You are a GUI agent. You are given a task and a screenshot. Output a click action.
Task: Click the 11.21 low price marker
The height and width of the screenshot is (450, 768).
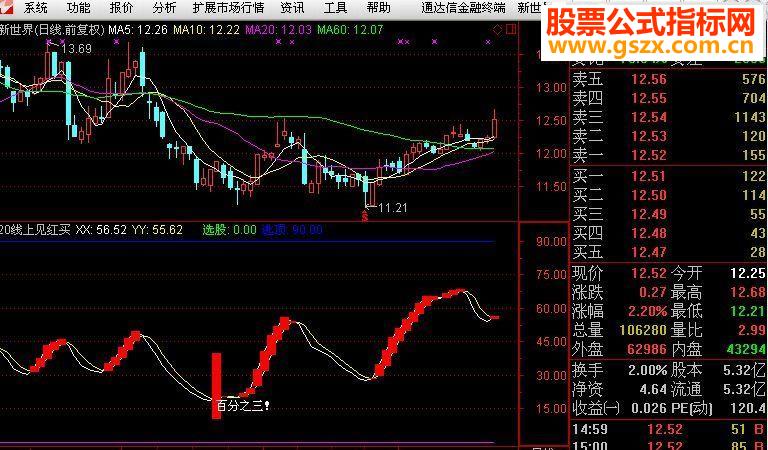[x=393, y=208]
